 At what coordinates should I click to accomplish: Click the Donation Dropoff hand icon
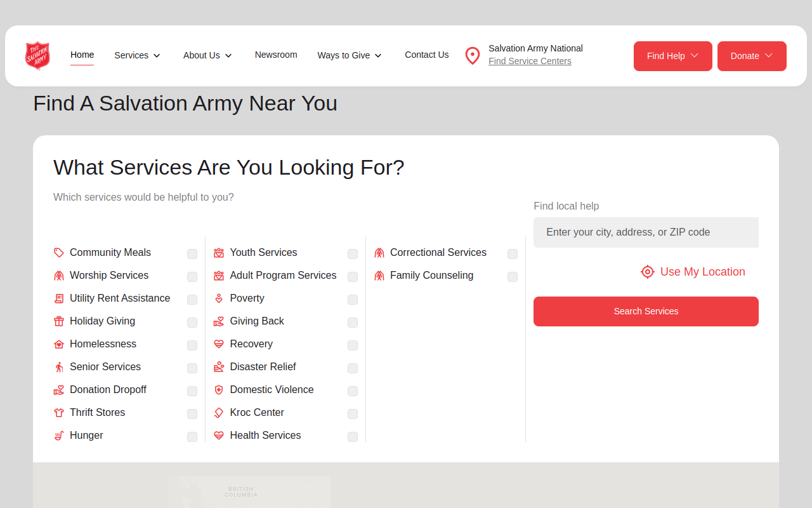(59, 390)
